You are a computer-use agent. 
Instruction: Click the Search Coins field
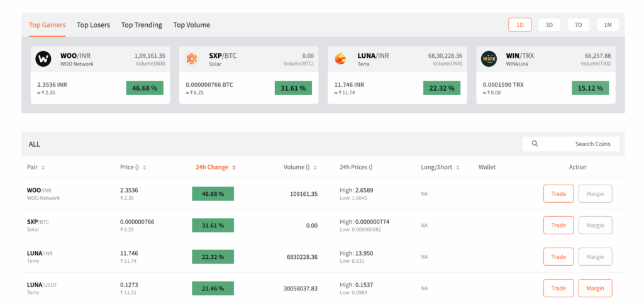tap(571, 144)
